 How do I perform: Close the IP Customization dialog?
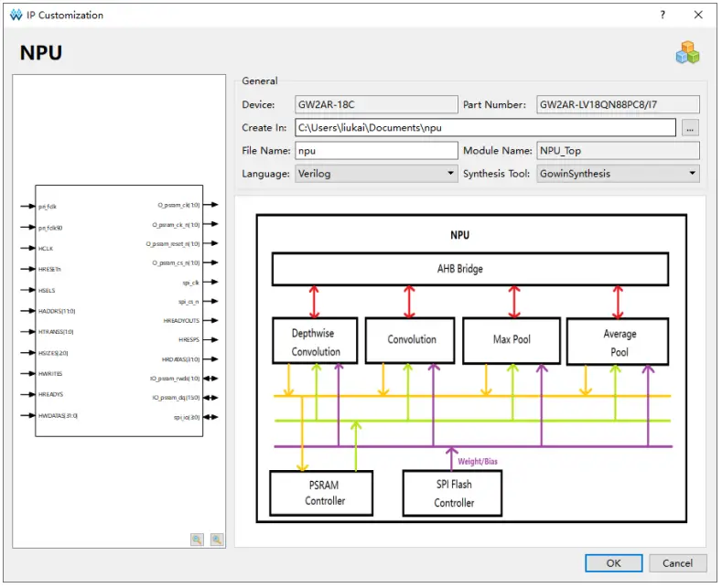(698, 15)
